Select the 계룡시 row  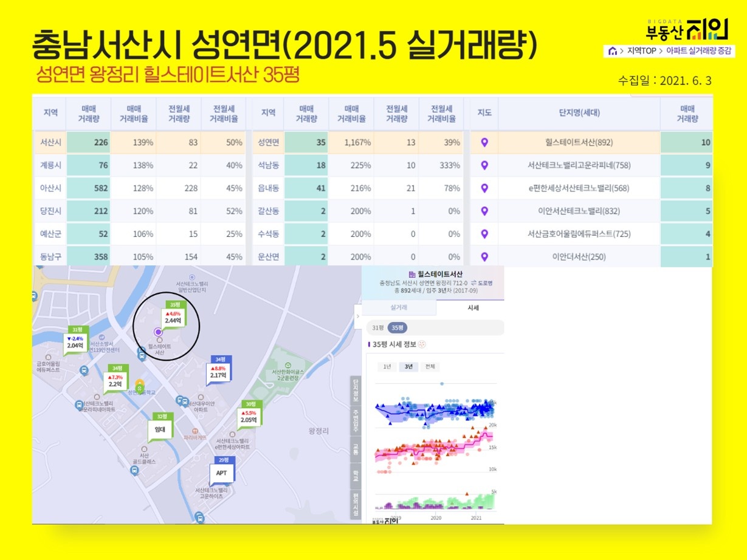(x=139, y=165)
